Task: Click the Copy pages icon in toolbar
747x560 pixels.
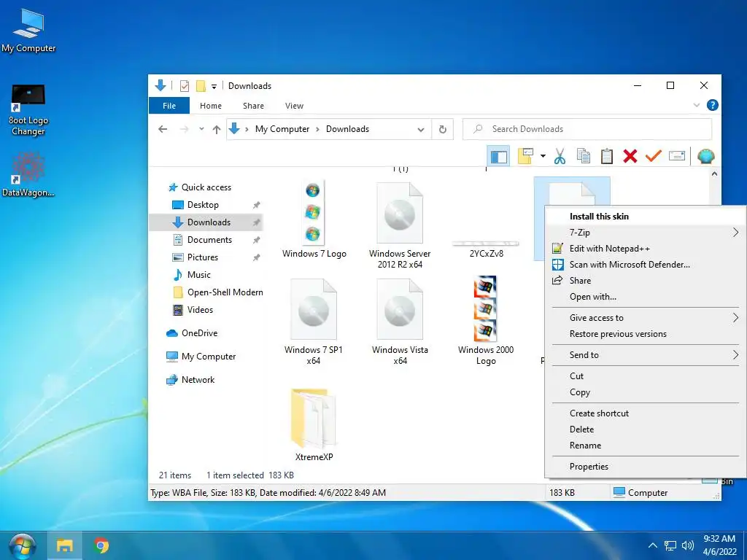Action: tap(583, 156)
